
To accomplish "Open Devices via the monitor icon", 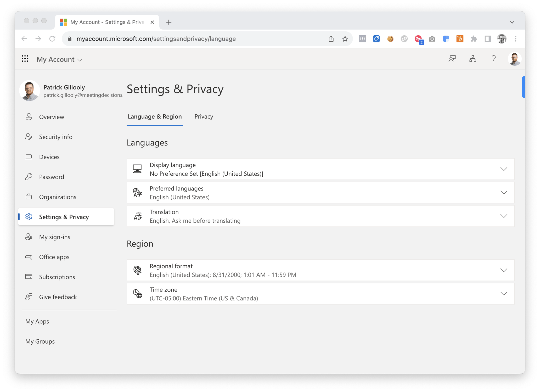I will tap(29, 157).
